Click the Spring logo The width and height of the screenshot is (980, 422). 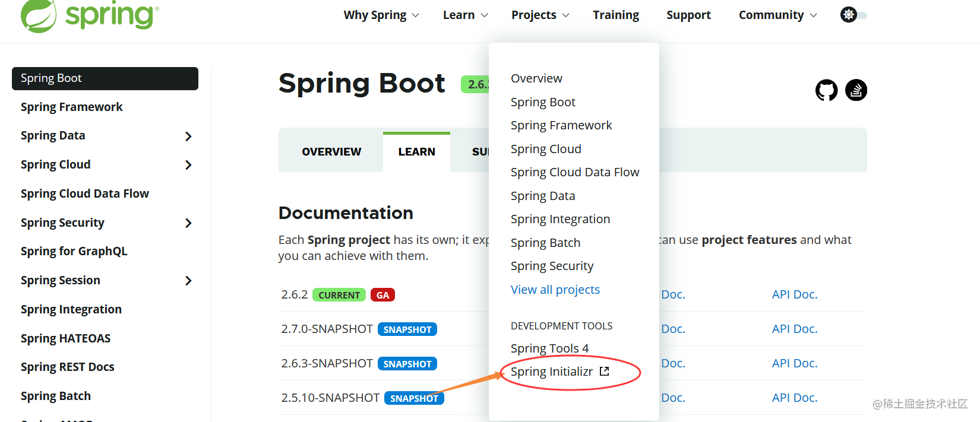click(x=90, y=15)
